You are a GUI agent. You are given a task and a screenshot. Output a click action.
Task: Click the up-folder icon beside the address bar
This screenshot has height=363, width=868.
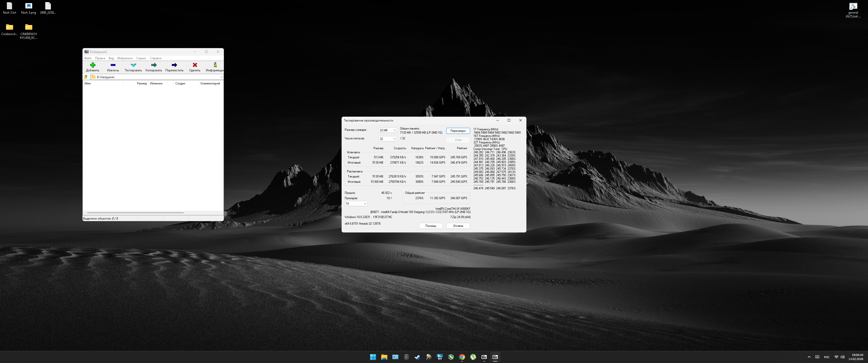point(86,77)
